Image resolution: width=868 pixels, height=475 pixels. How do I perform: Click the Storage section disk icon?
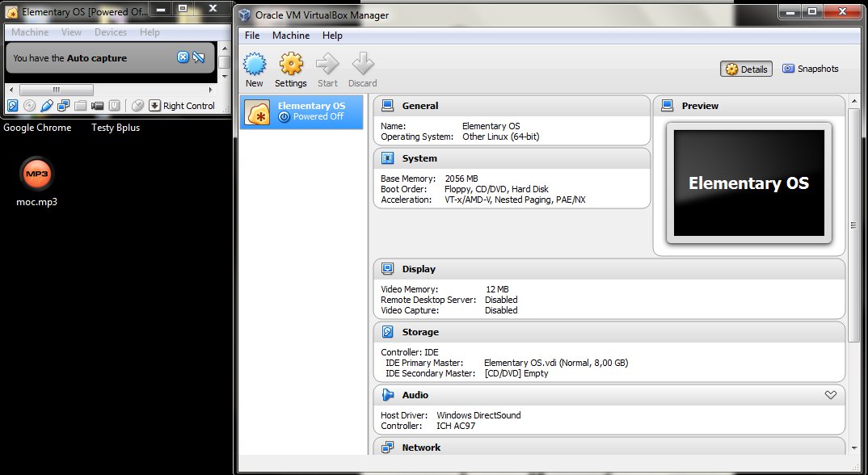(x=387, y=332)
